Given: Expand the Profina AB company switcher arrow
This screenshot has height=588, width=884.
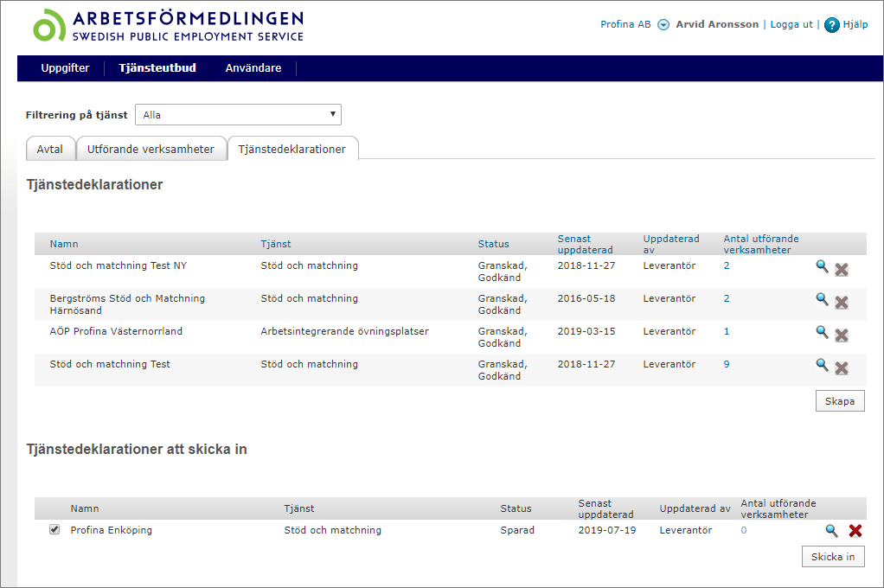Looking at the screenshot, I should coord(663,25).
